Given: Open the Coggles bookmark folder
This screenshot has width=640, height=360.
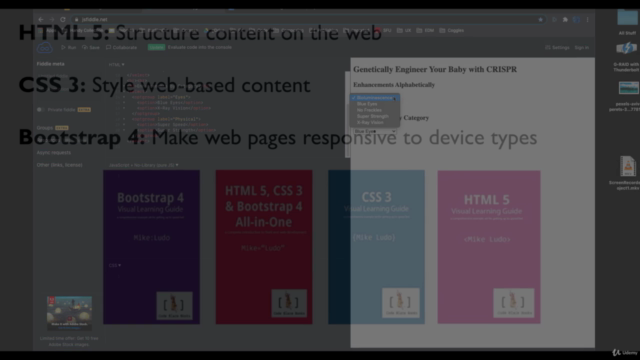Looking at the screenshot, I should click(452, 31).
